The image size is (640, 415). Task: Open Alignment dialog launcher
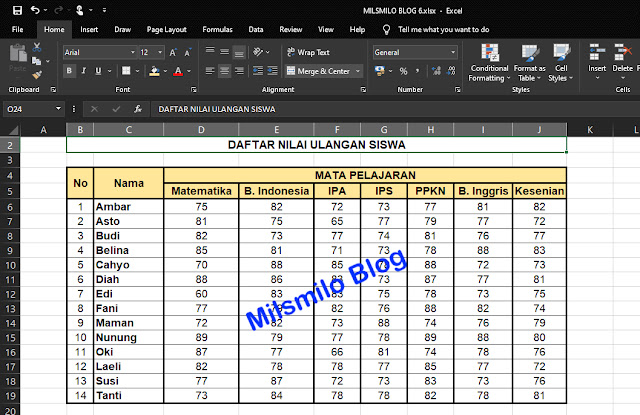363,89
